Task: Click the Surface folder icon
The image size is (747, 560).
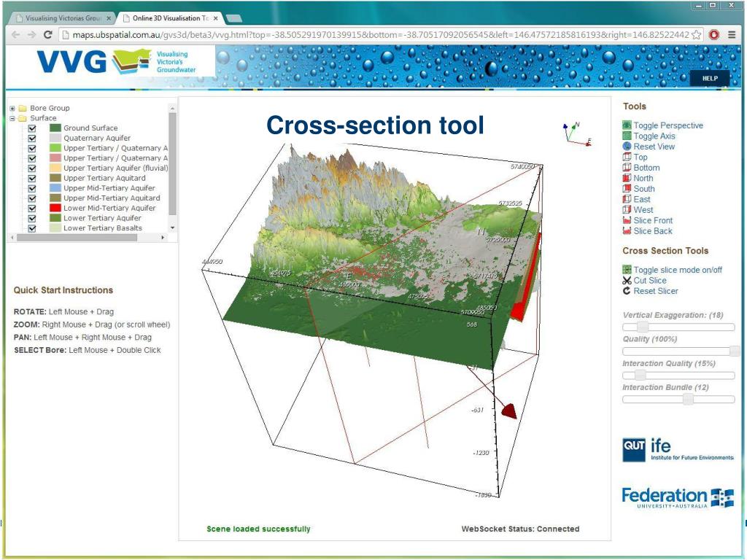Action: coord(23,118)
